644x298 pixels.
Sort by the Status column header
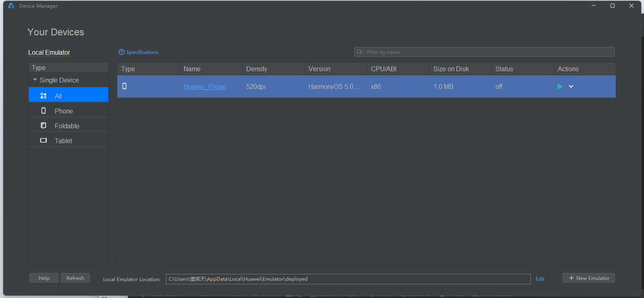pyautogui.click(x=523, y=69)
